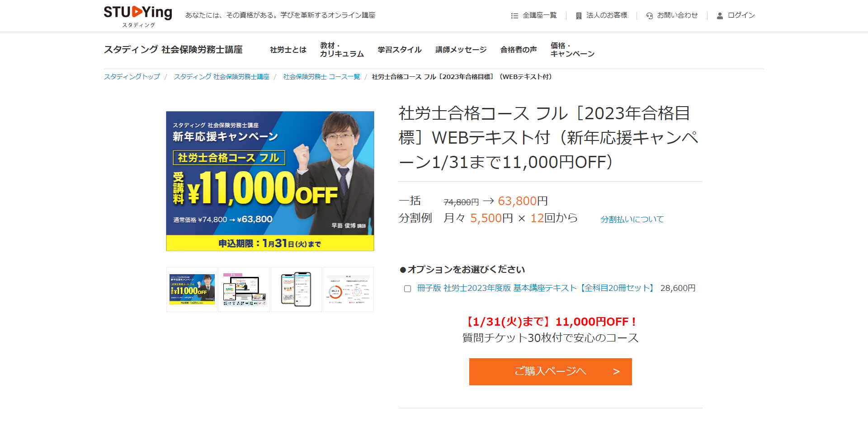Open the 講師メッセージ menu item
Viewport: 868px width, 421px height.
[461, 50]
